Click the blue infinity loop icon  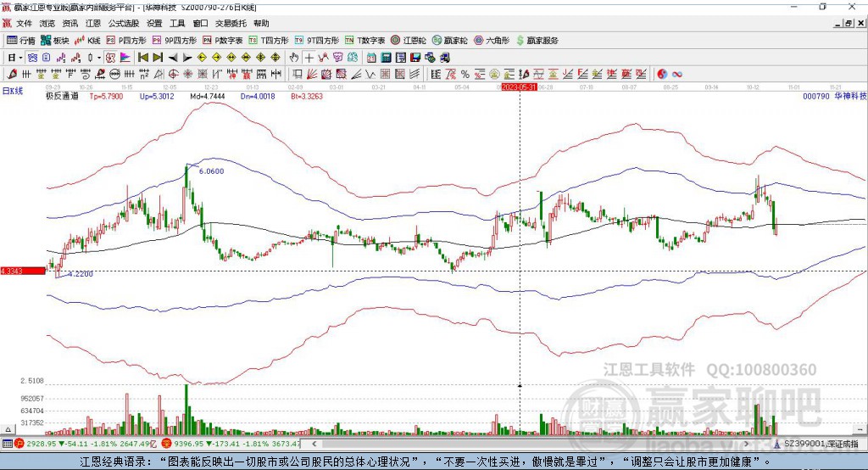pyautogui.click(x=677, y=74)
